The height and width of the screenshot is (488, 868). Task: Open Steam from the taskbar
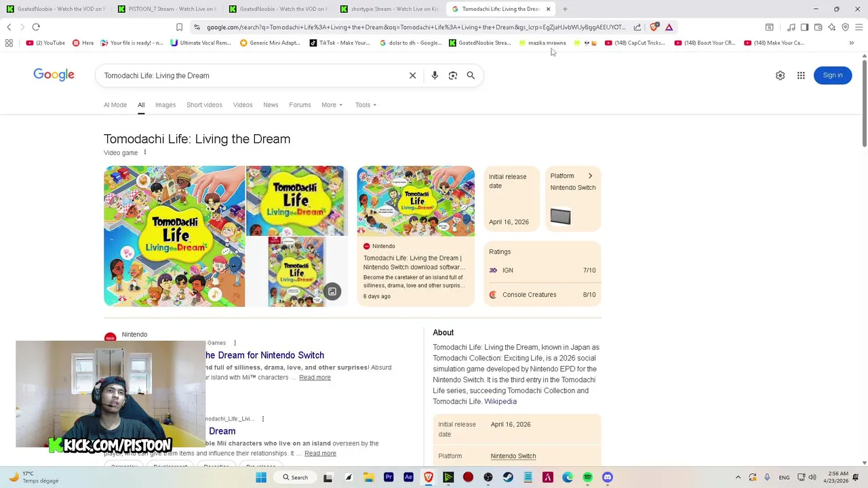508,477
